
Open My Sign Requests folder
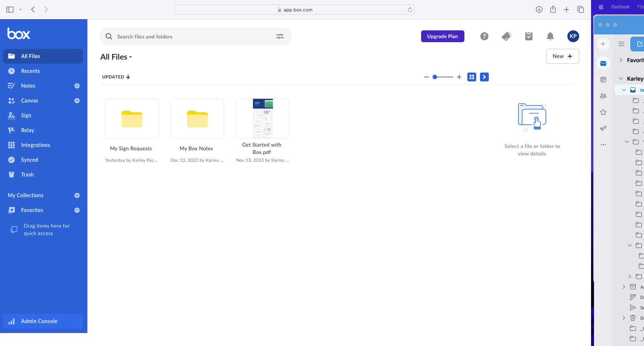[x=132, y=119]
